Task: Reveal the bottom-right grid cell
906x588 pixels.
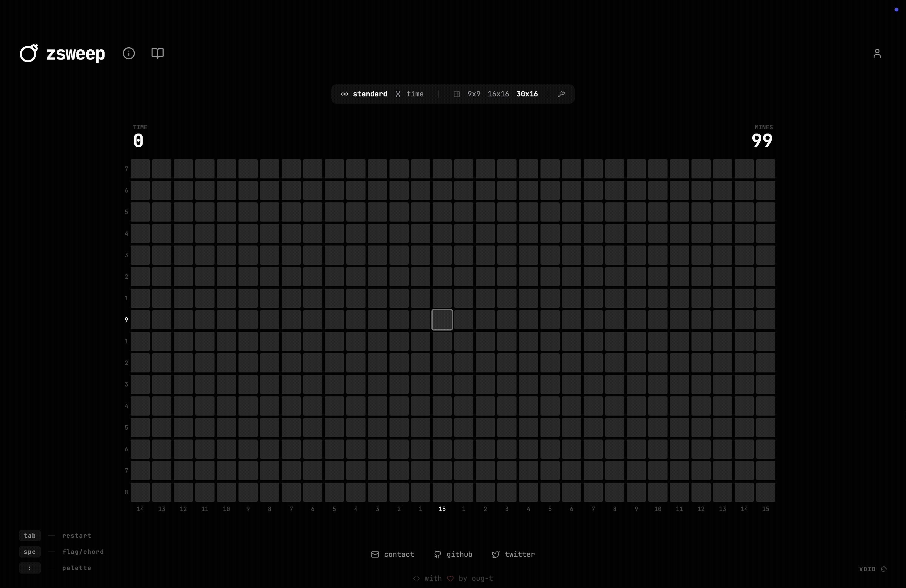Action: pyautogui.click(x=765, y=492)
